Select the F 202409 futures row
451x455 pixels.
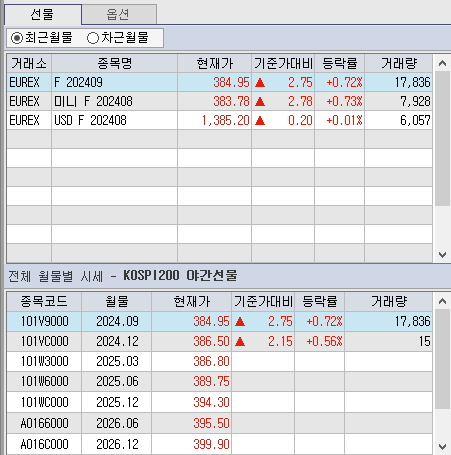(220, 82)
